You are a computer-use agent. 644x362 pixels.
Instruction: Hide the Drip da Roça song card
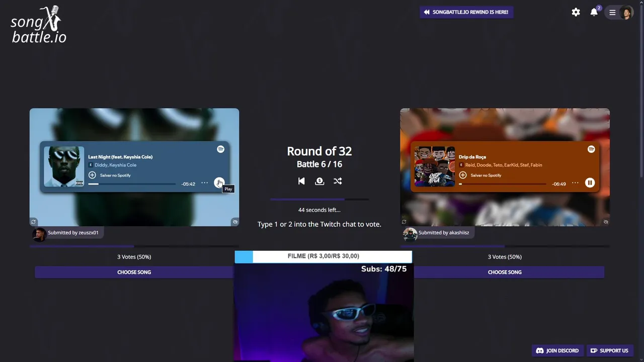[606, 222]
